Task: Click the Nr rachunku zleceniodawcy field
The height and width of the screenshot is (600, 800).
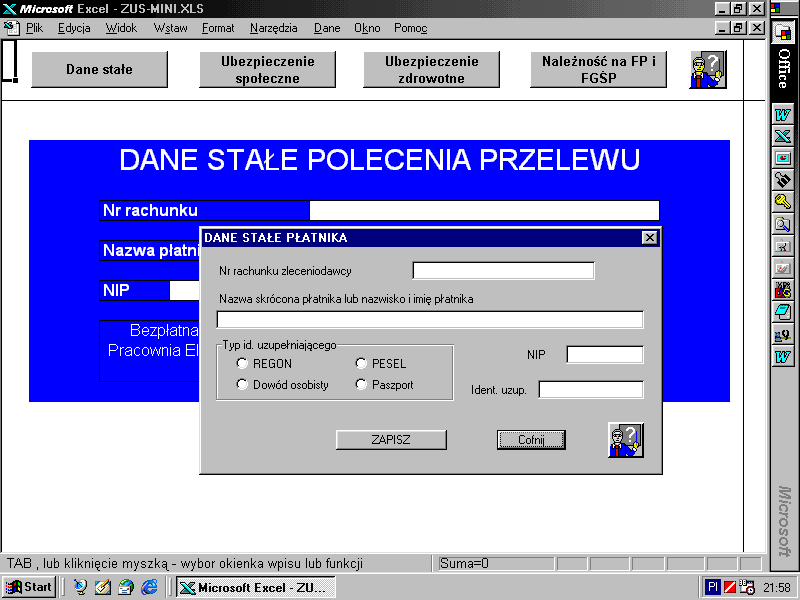Action: 503,270
